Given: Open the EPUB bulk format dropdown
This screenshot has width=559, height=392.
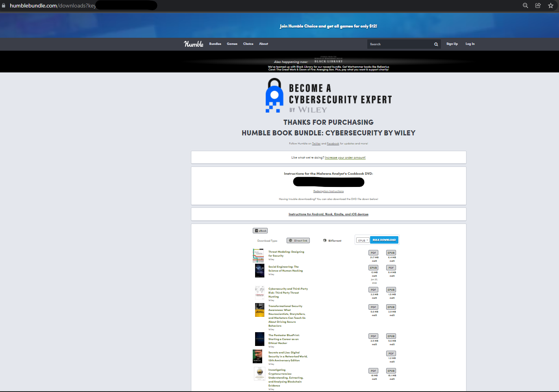Looking at the screenshot, I should click(363, 240).
